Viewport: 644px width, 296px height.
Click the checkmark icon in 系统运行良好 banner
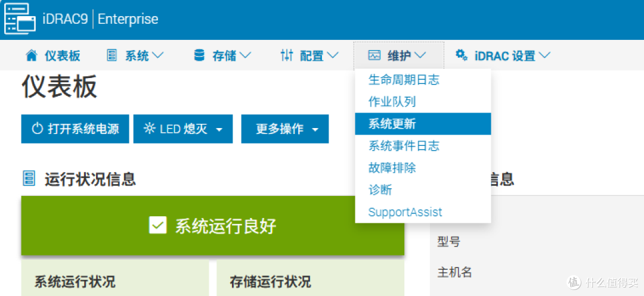point(157,225)
